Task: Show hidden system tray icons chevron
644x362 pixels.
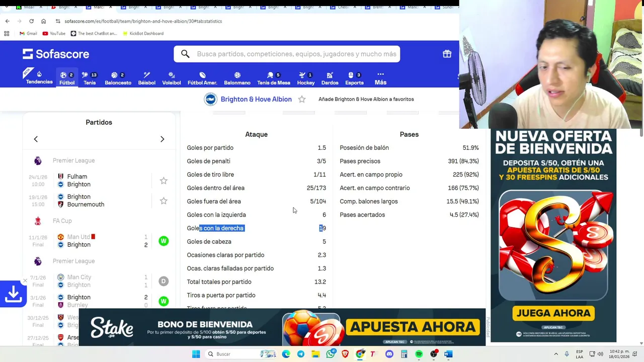Action: tap(556, 354)
